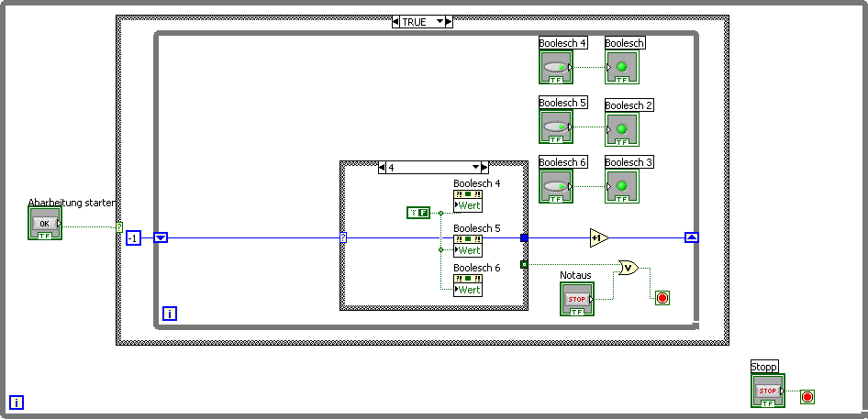Select the Boolesch 4 control terminal

tap(556, 67)
